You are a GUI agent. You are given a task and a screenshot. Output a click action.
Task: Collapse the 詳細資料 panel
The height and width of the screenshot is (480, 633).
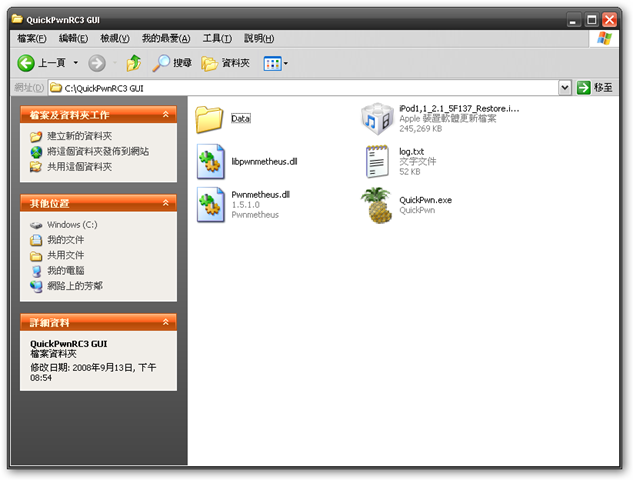point(166,322)
